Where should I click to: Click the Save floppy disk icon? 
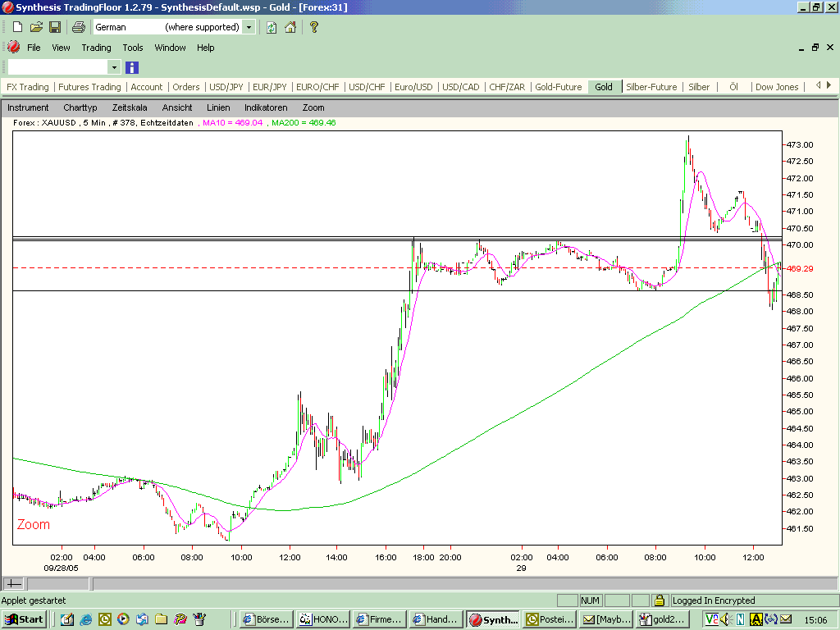pyautogui.click(x=55, y=27)
